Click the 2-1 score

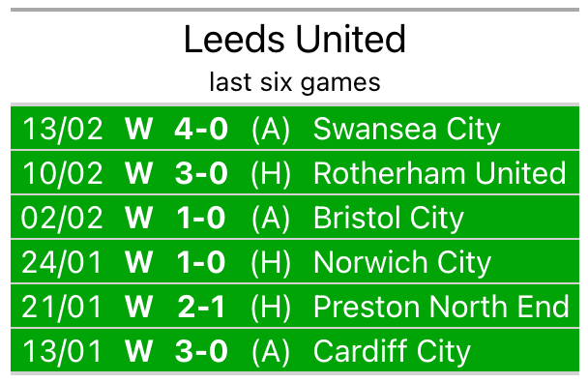click(x=201, y=307)
